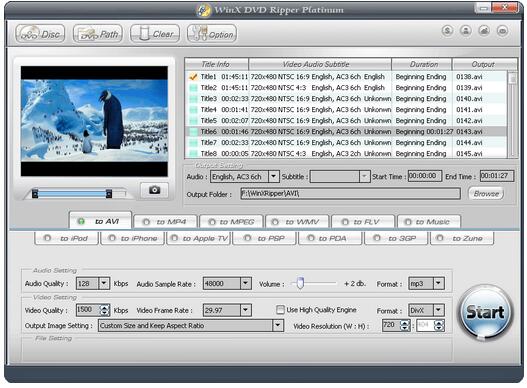
Task: Click the home page icon
Action: click(484, 31)
